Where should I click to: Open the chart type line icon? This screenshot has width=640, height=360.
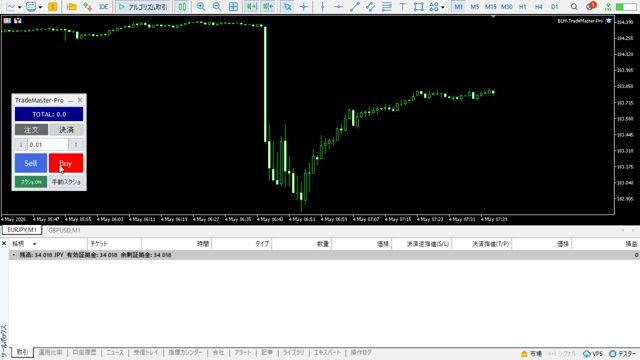click(x=11, y=7)
